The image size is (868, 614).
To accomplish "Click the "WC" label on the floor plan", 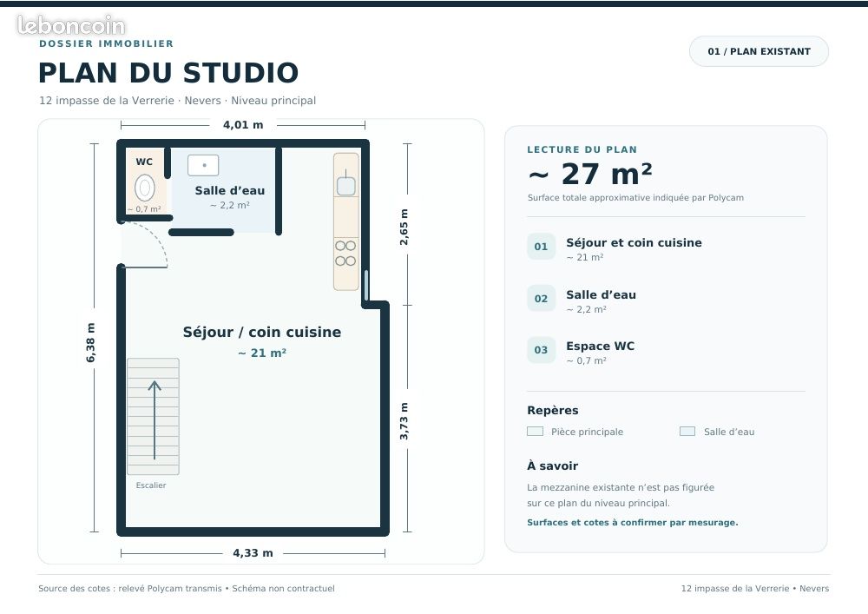I will [x=144, y=162].
